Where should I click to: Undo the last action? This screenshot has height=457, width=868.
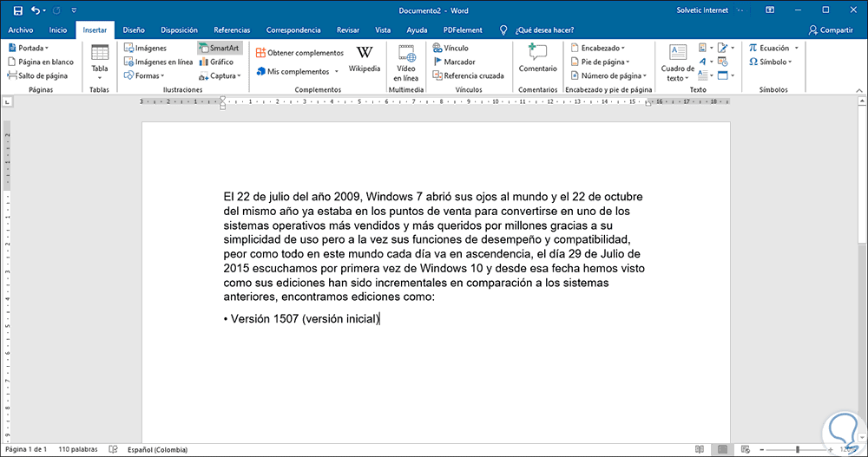pos(36,10)
